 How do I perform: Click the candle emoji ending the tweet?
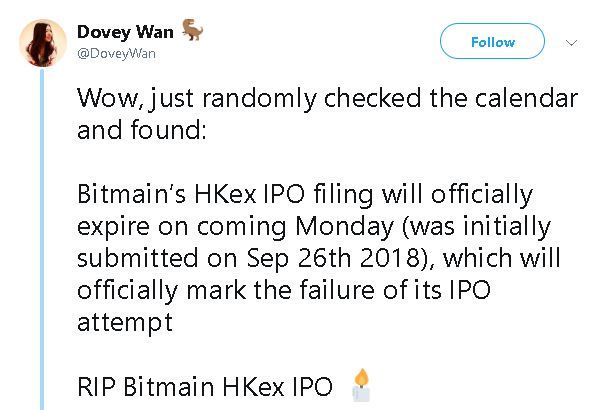(360, 384)
